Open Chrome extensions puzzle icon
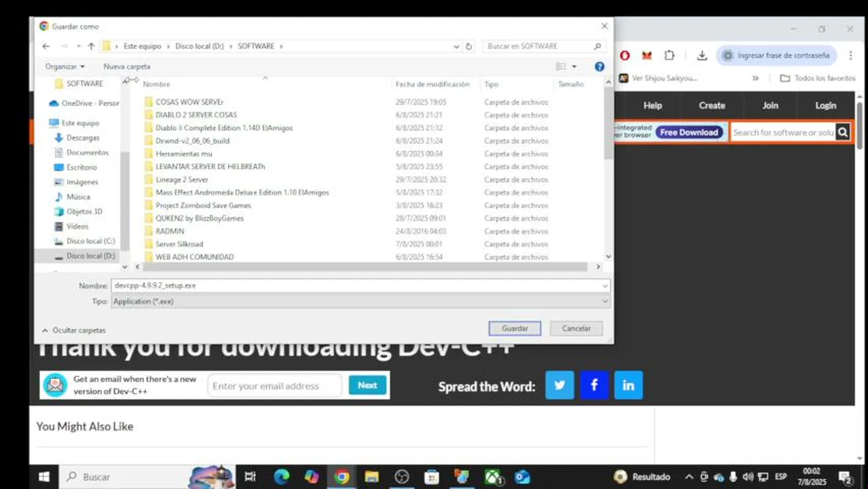Viewport: 868px width, 489px height. [x=670, y=56]
